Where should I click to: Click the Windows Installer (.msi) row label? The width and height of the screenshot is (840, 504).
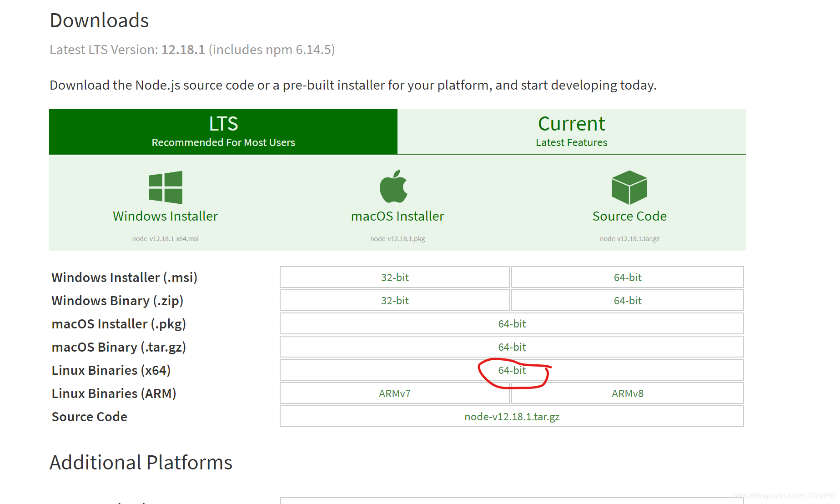124,277
